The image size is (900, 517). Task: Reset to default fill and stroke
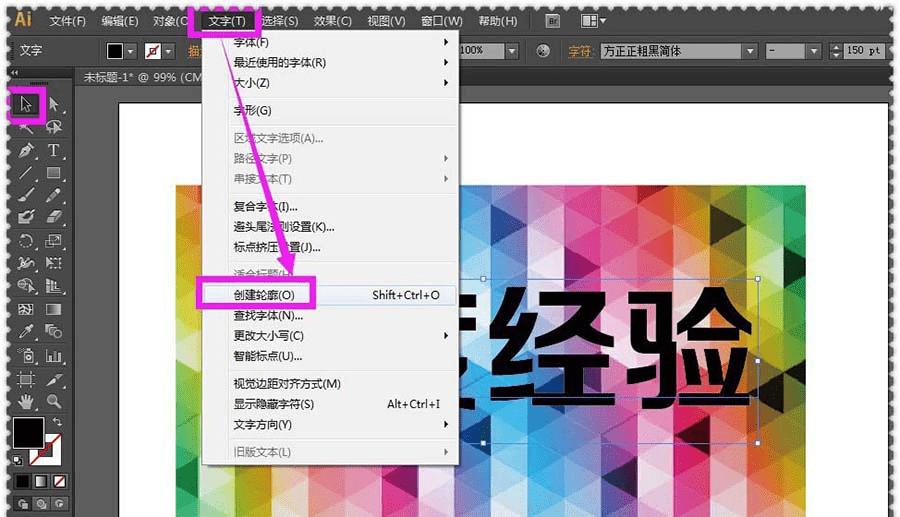pyautogui.click(x=18, y=460)
